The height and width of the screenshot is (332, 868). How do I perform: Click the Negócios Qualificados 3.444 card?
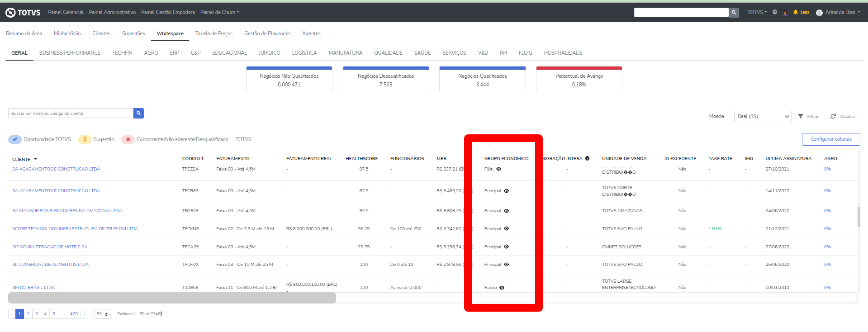(483, 80)
